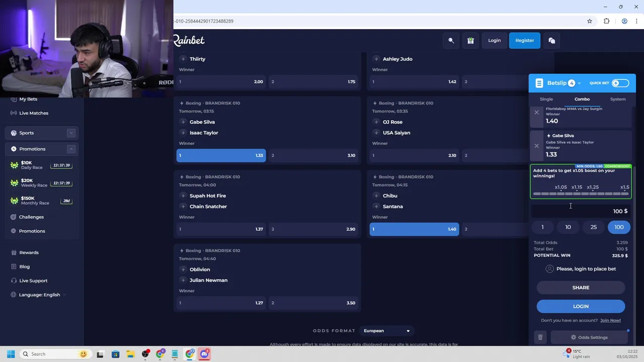The height and width of the screenshot is (362, 644).
Task: Select Supah Hot Fire odds 1.37
Action: click(x=221, y=229)
